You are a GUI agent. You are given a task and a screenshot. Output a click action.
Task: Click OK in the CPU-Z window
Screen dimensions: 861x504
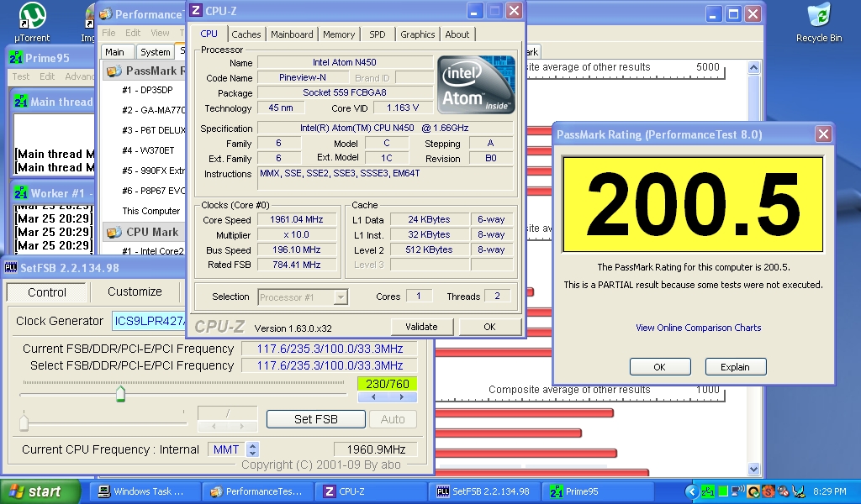pos(490,327)
